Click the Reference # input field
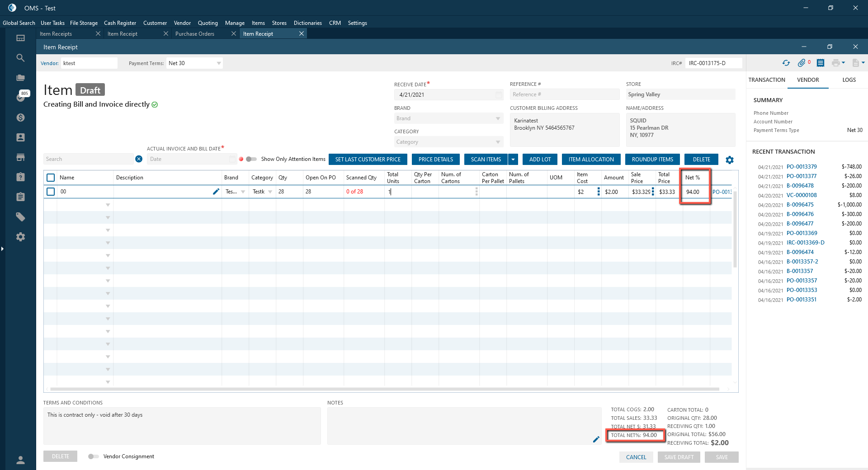 [564, 94]
